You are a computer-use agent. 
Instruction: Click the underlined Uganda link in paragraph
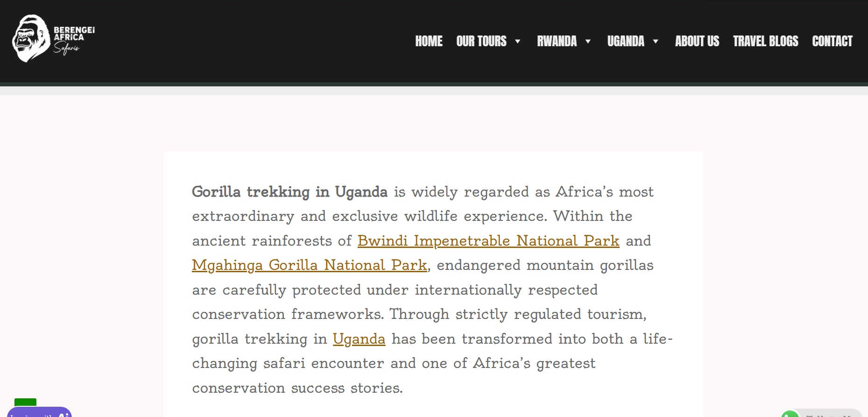[358, 339]
